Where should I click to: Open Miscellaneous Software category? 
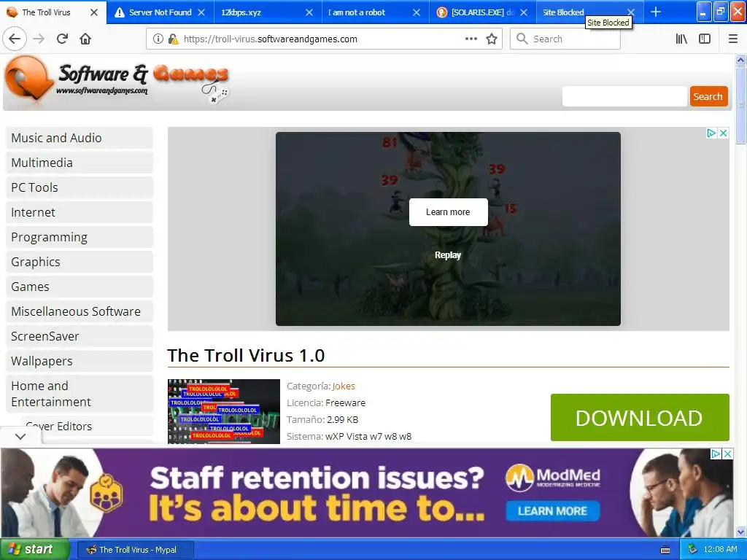(79, 311)
